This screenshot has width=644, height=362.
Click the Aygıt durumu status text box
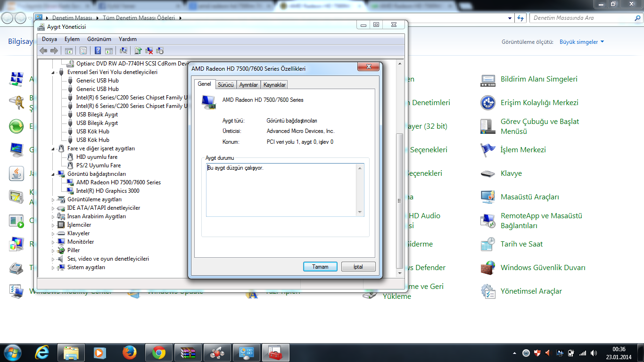click(x=285, y=190)
